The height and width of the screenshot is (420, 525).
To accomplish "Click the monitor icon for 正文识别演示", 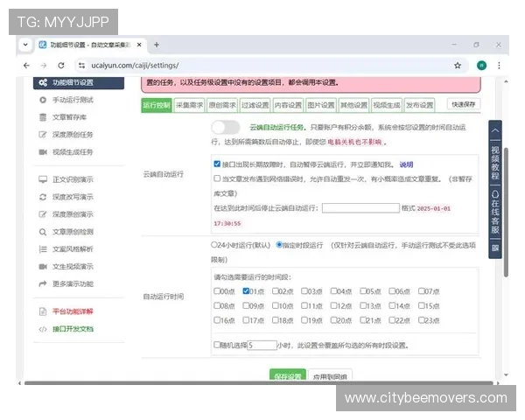I will coord(43,179).
